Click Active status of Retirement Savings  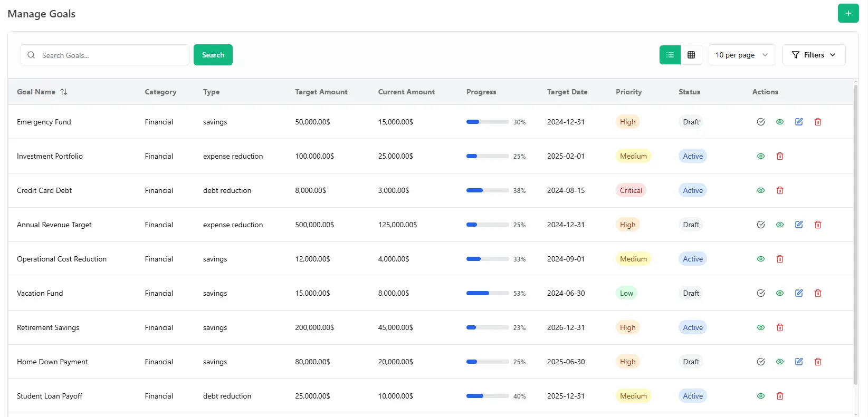coord(693,327)
